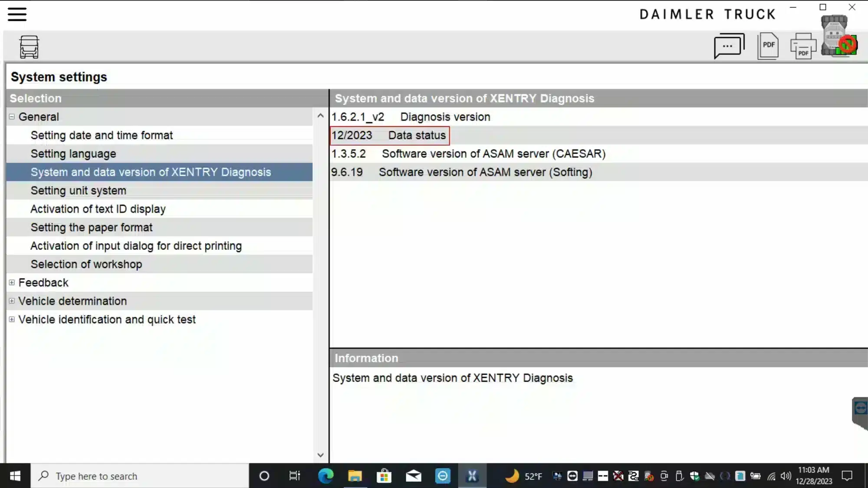The width and height of the screenshot is (868, 488).
Task: Click the taskbar clock showing 11:03 AM
Action: [x=814, y=476]
